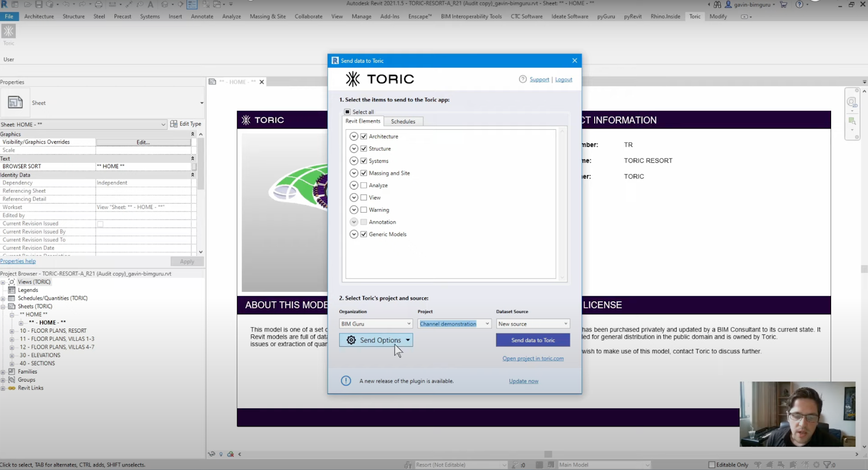Close the ** - HOME - ** view tab

click(261, 82)
